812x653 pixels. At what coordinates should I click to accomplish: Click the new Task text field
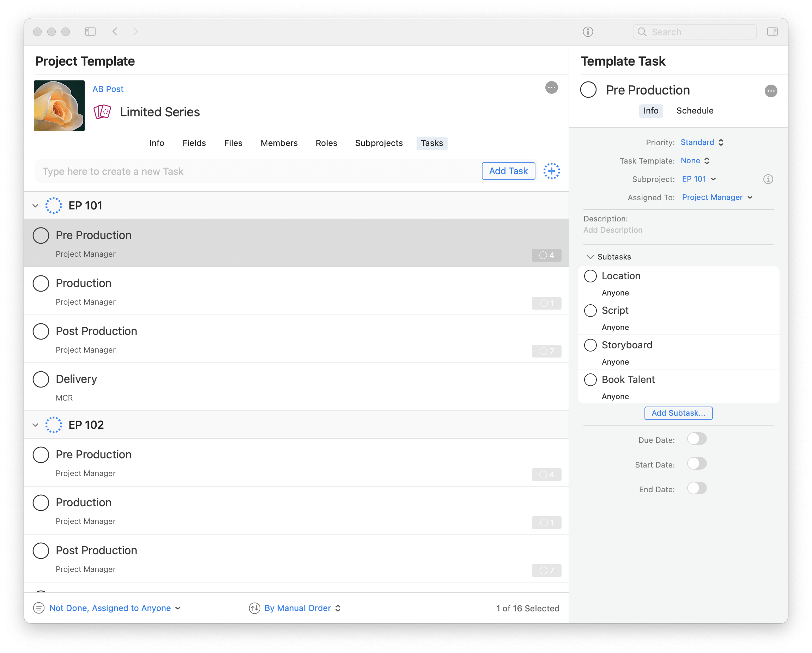(x=256, y=172)
